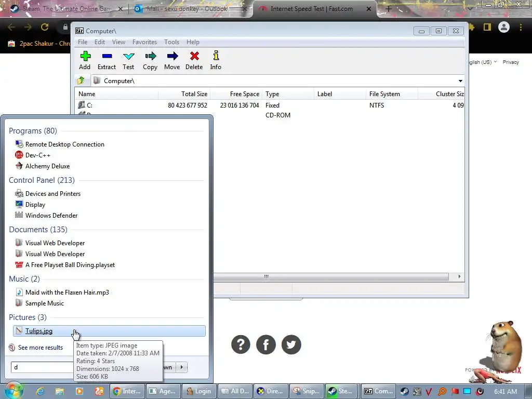Launch Dev-C++ from Programs results
This screenshot has height=399, width=532.
click(x=33, y=155)
